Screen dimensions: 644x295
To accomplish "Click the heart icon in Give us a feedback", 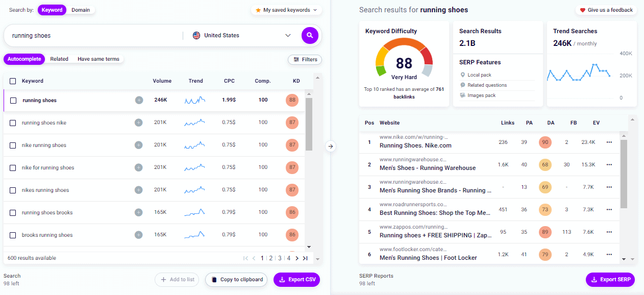I will pyautogui.click(x=582, y=10).
